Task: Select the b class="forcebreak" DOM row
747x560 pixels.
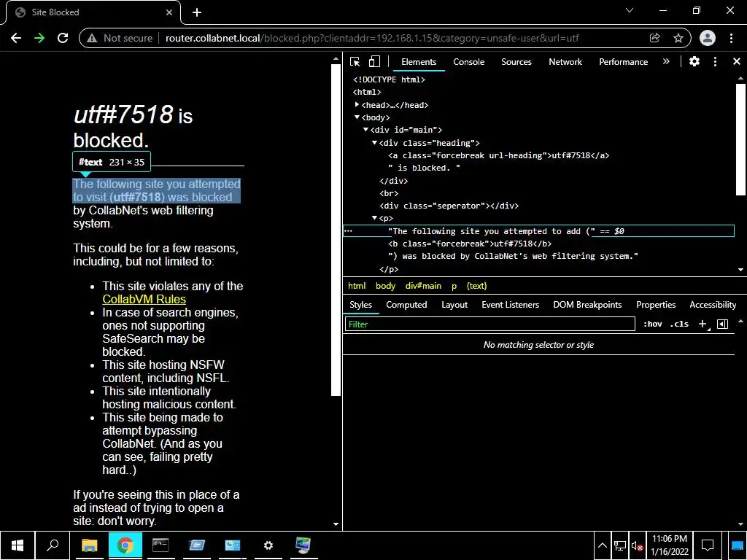Action: tap(470, 244)
